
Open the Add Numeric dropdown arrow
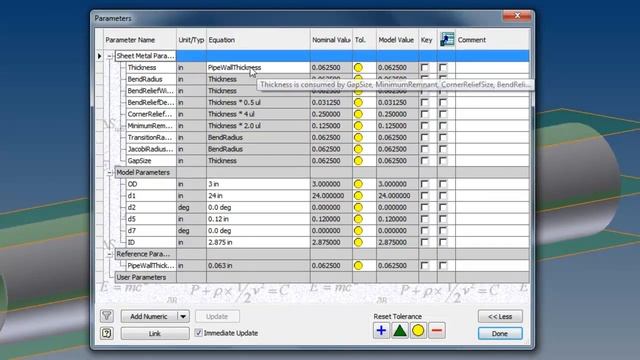[183, 316]
